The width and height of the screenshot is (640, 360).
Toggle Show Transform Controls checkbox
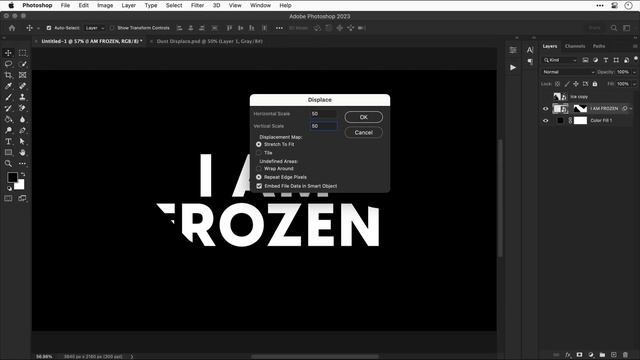click(x=112, y=28)
